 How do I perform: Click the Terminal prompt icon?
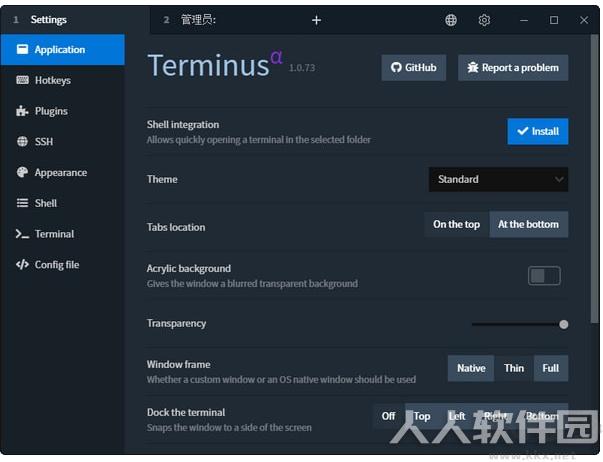pos(22,234)
